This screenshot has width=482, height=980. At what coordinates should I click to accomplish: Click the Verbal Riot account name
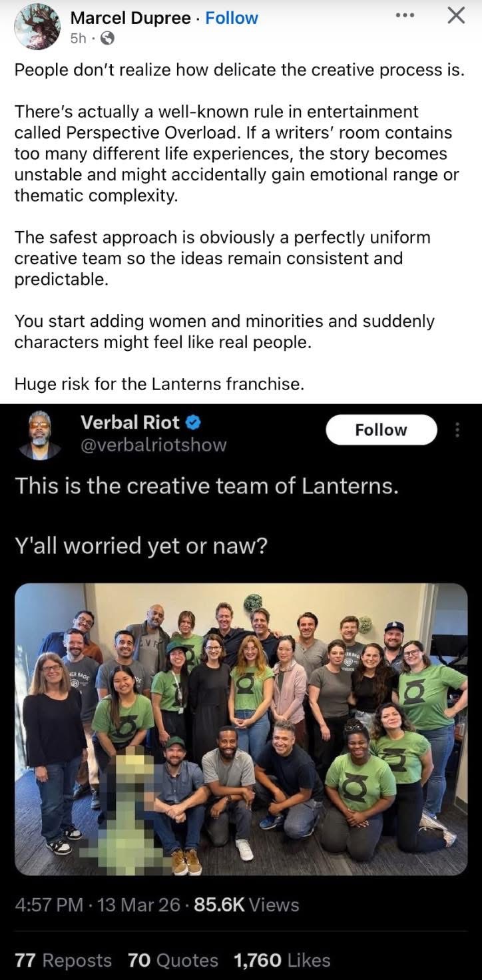pos(130,422)
